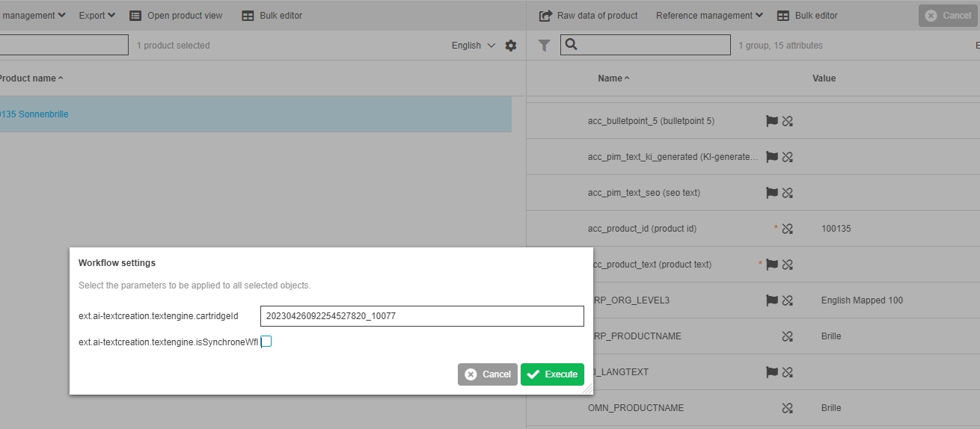The height and width of the screenshot is (429, 980).
Task: Open the English language dropdown
Action: point(473,46)
